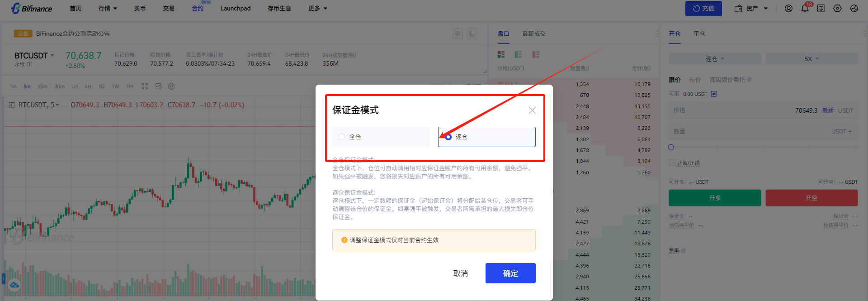This screenshot has height=301, width=868.
Task: Select the 逐仓 isolated margin radio option
Action: click(x=448, y=137)
